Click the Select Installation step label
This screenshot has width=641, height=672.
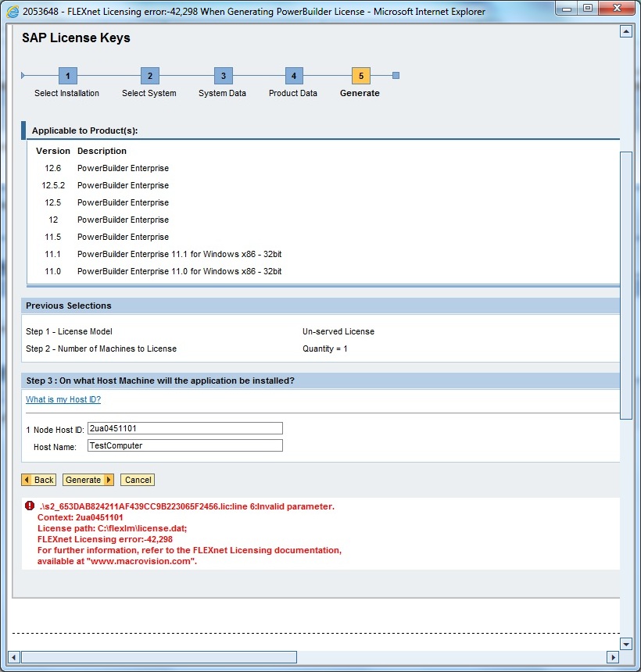click(67, 93)
